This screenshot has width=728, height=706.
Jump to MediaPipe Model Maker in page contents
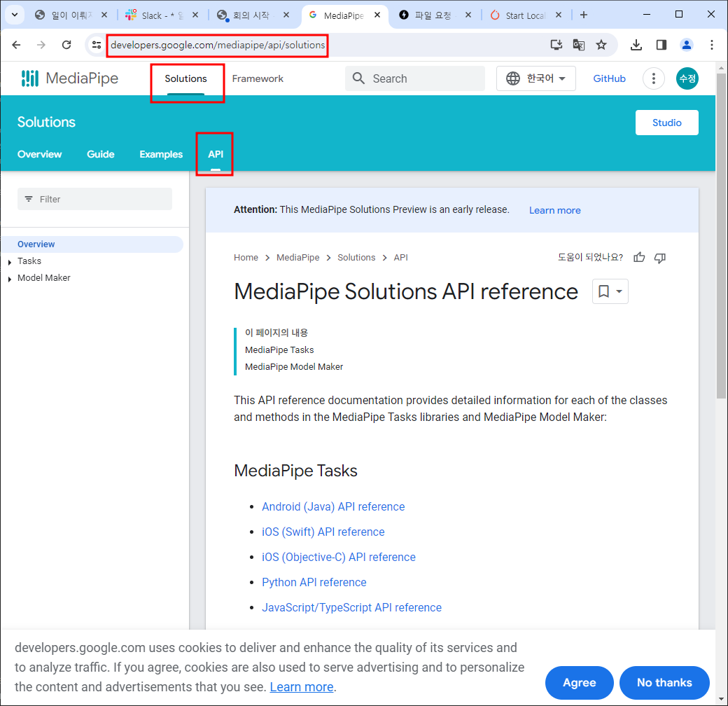pyautogui.click(x=294, y=366)
